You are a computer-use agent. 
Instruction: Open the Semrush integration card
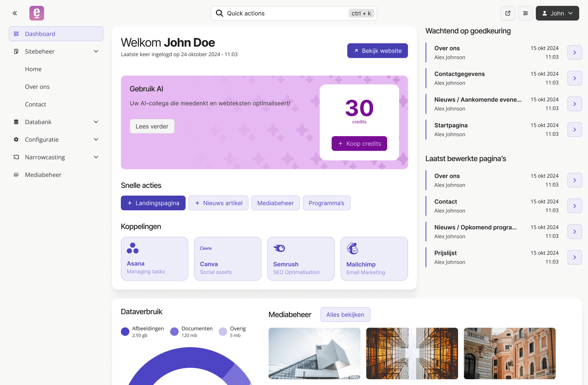(x=301, y=259)
